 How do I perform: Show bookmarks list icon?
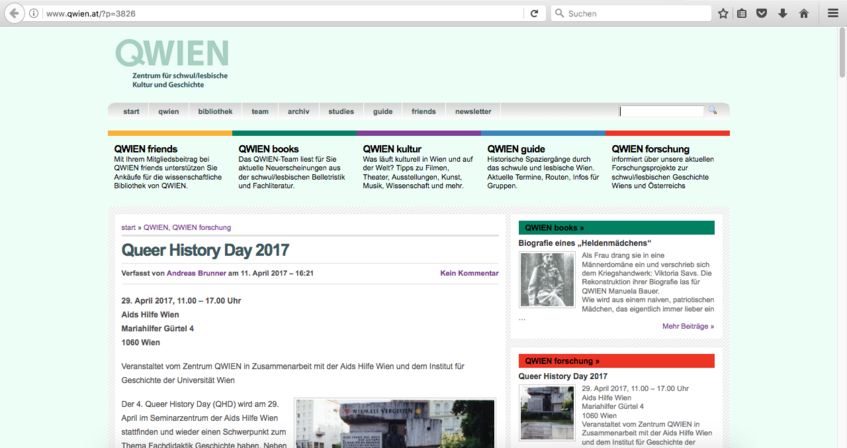click(x=742, y=14)
